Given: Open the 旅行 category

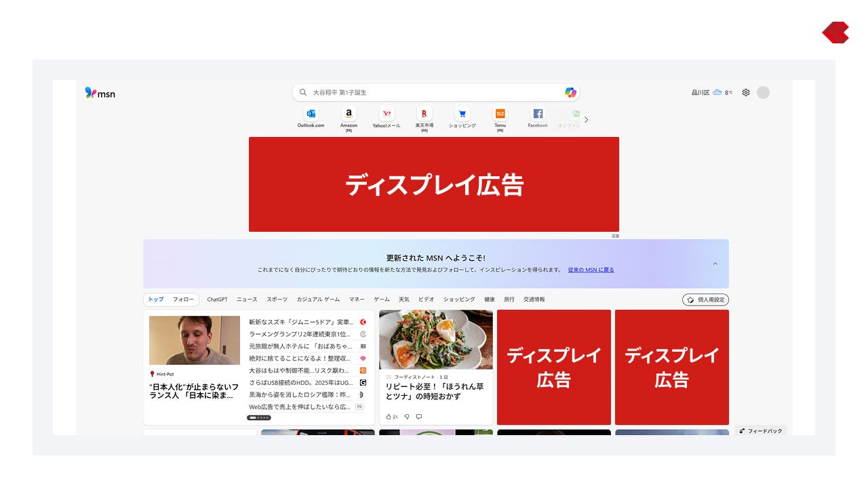Looking at the screenshot, I should 509,300.
